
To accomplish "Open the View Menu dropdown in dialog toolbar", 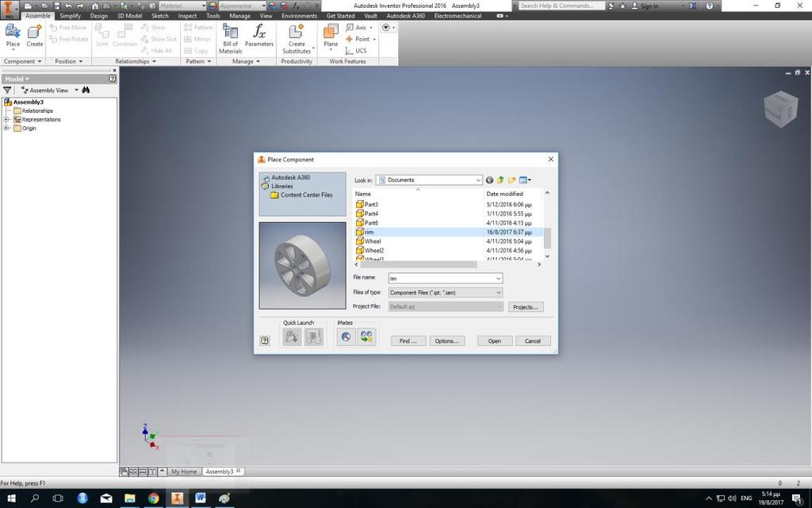I will [x=525, y=180].
